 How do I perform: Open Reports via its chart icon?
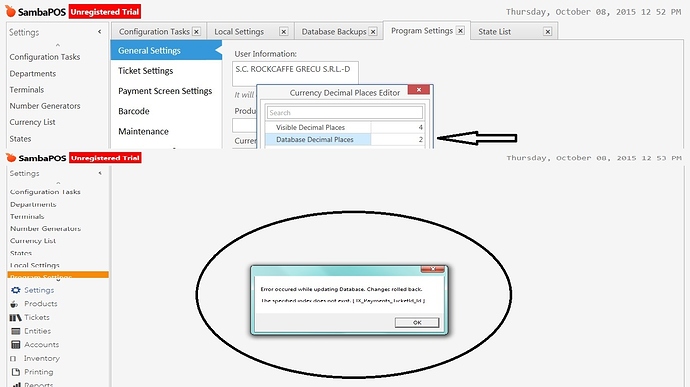click(16, 384)
